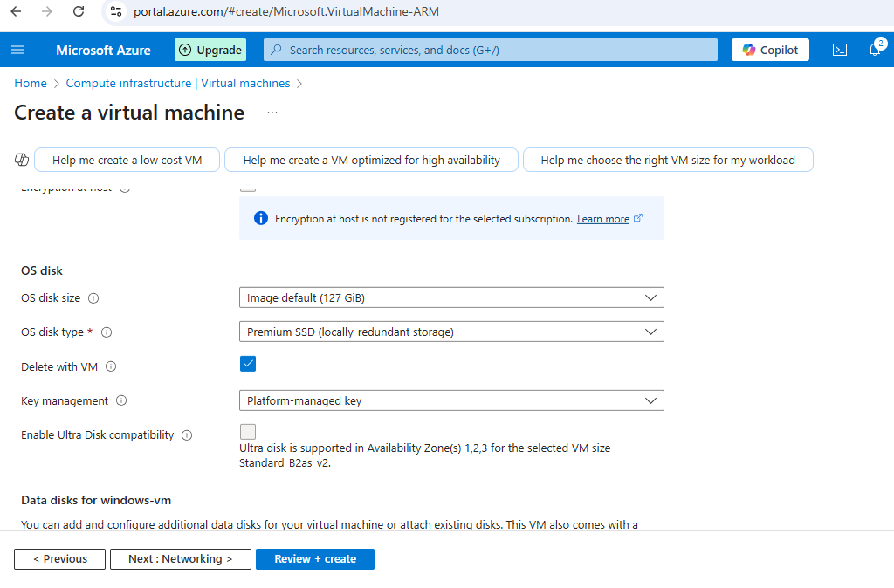This screenshot has height=588, width=894.
Task: Open Copilot from the header
Action: coord(770,50)
